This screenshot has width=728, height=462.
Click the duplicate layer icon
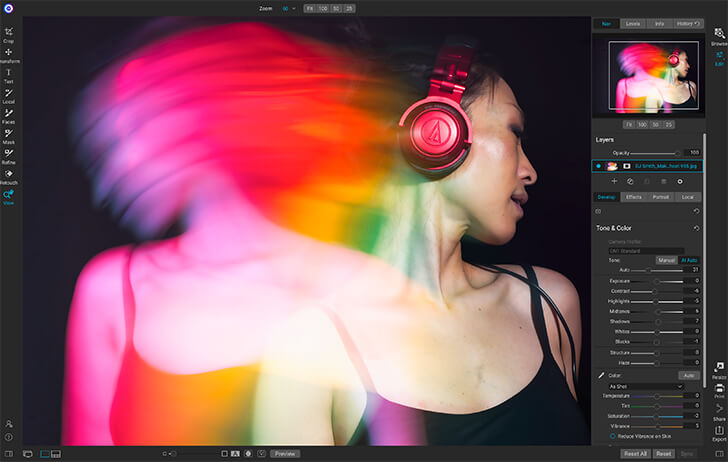[x=630, y=182]
